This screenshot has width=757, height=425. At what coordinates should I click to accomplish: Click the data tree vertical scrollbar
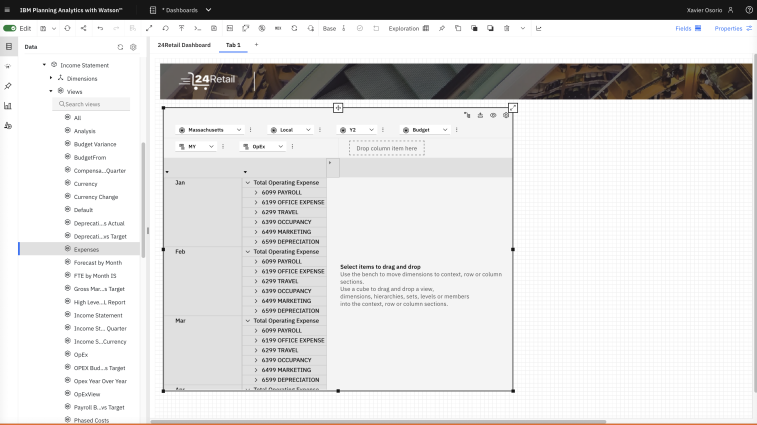pyautogui.click(x=143, y=200)
